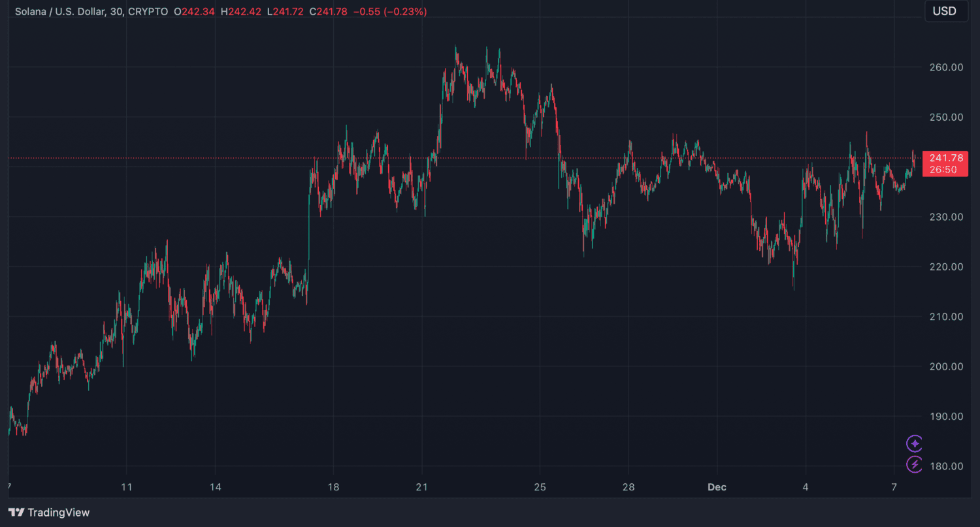Click the TradingView logo
This screenshot has height=527, width=980.
pos(49,513)
